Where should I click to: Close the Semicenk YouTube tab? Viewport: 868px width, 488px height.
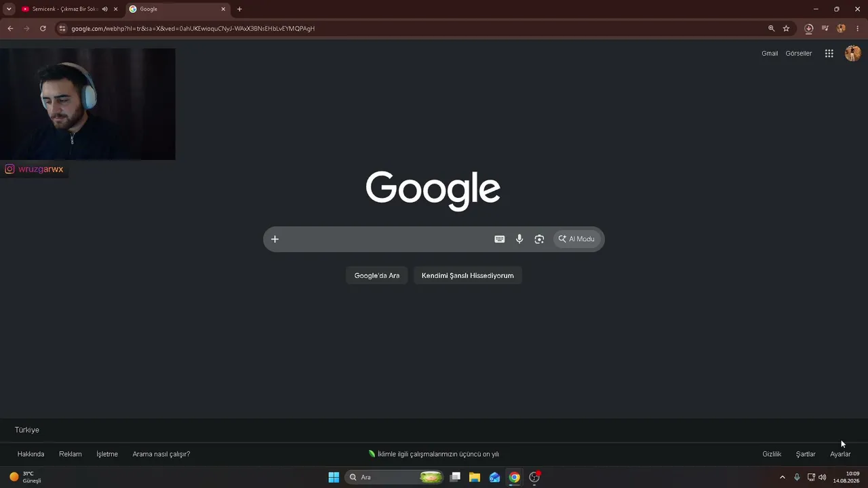pos(116,9)
